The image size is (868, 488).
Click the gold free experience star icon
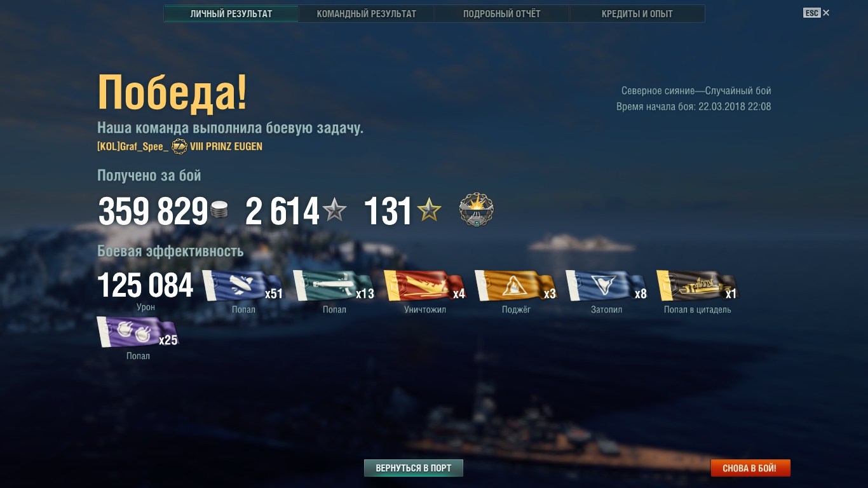click(x=429, y=210)
